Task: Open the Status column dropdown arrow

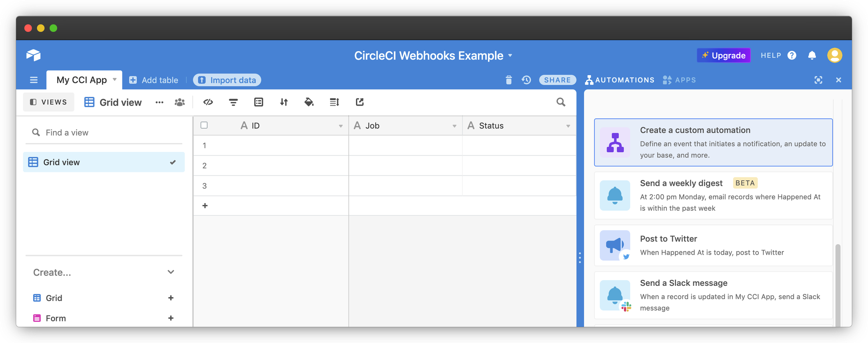Action: pyautogui.click(x=568, y=126)
